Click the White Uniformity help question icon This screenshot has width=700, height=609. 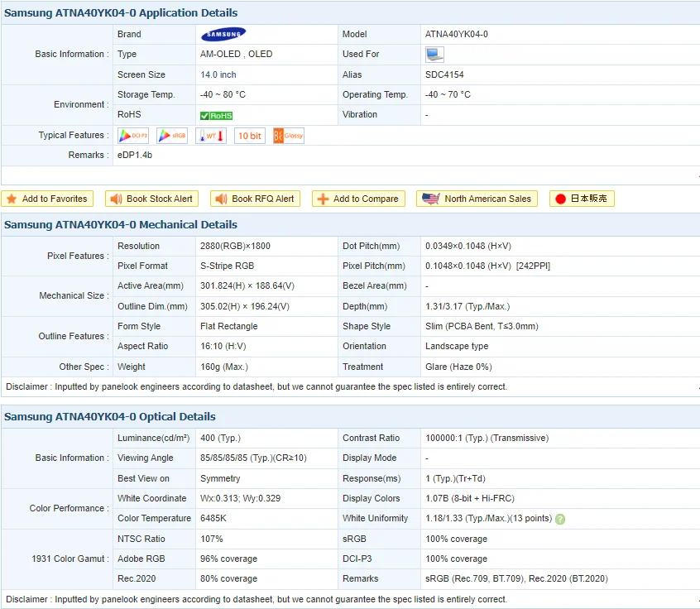(560, 519)
